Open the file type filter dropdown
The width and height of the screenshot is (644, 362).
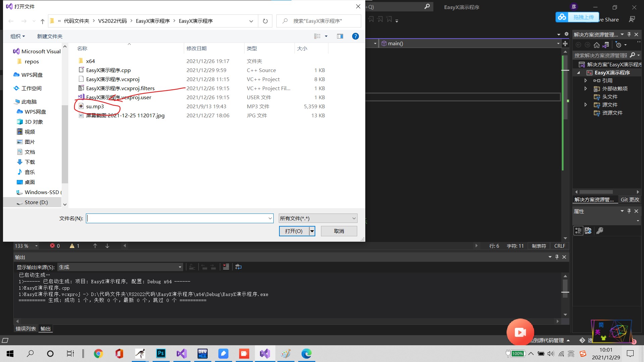point(318,218)
